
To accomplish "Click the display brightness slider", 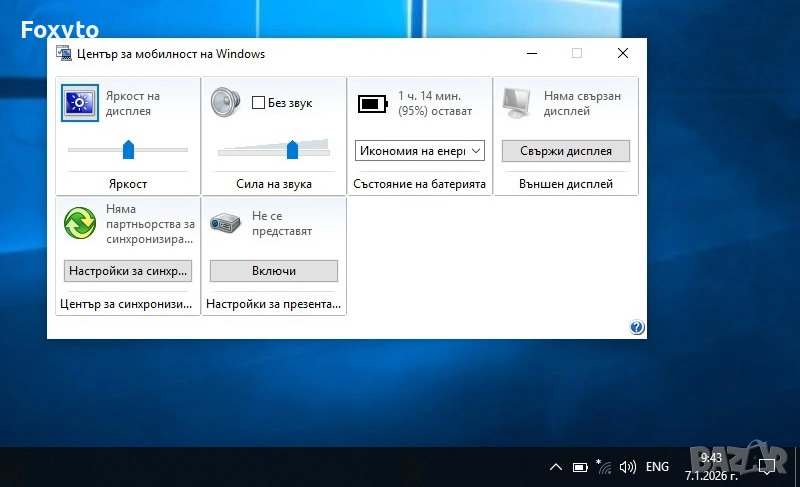I will (128, 150).
